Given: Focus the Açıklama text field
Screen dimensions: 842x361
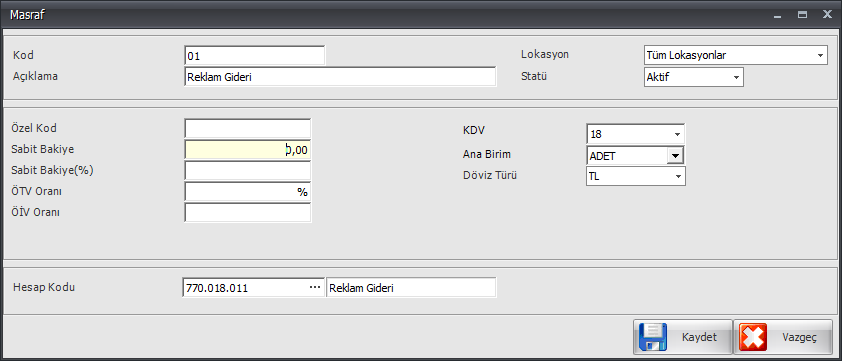Looking at the screenshot, I should coord(340,77).
